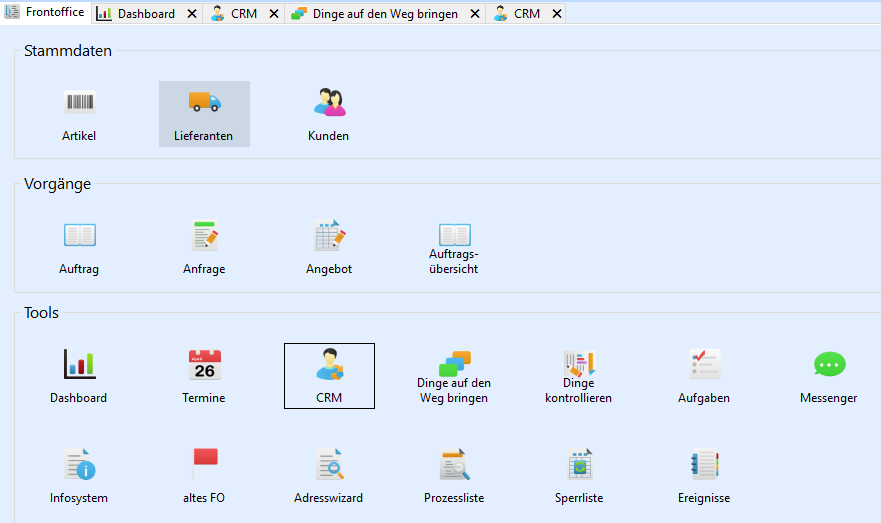Open Lieferanten with the truck icon
881x523 pixels.
point(204,103)
